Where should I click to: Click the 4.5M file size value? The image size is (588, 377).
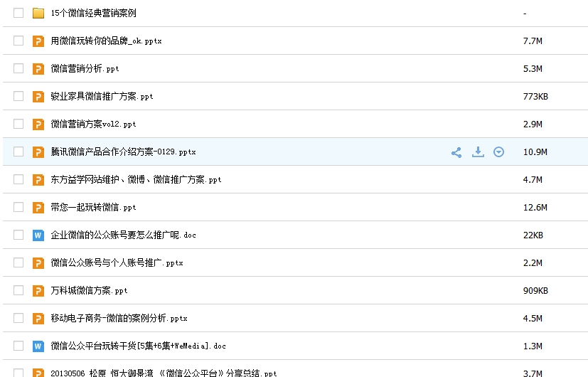point(533,319)
